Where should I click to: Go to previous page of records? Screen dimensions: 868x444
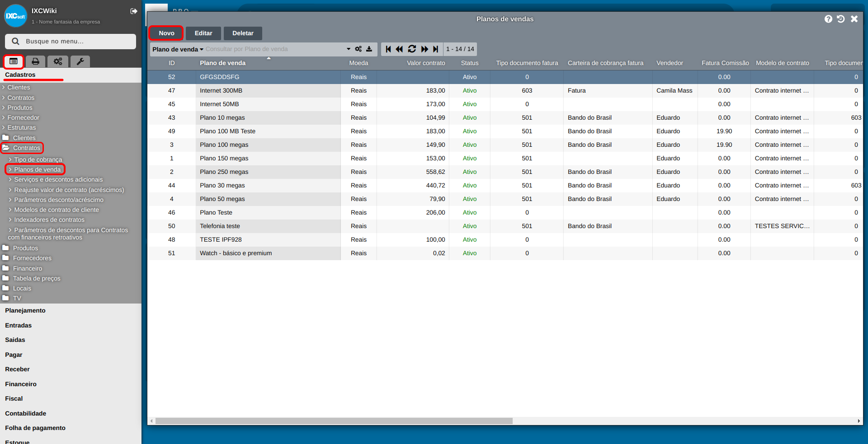(x=399, y=49)
